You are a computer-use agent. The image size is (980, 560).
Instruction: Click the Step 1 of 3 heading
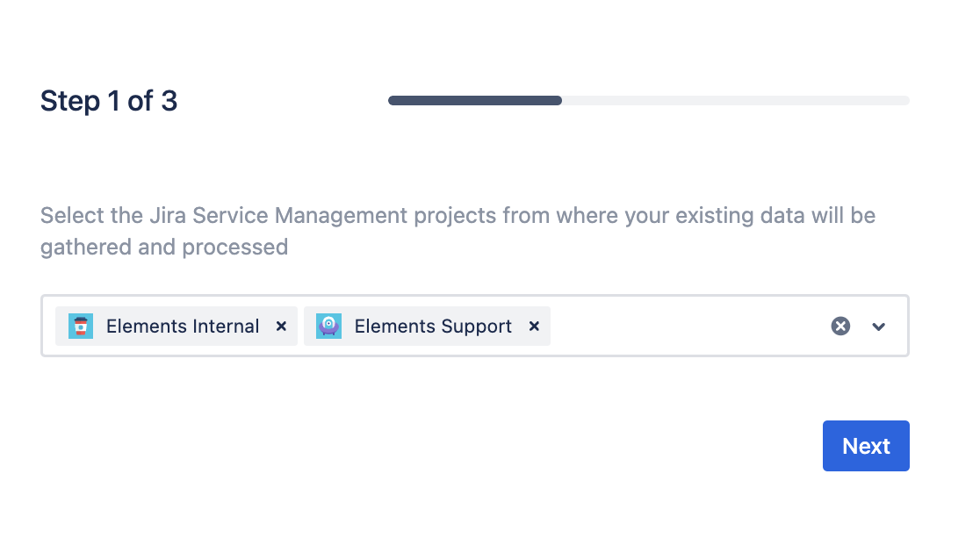109,101
